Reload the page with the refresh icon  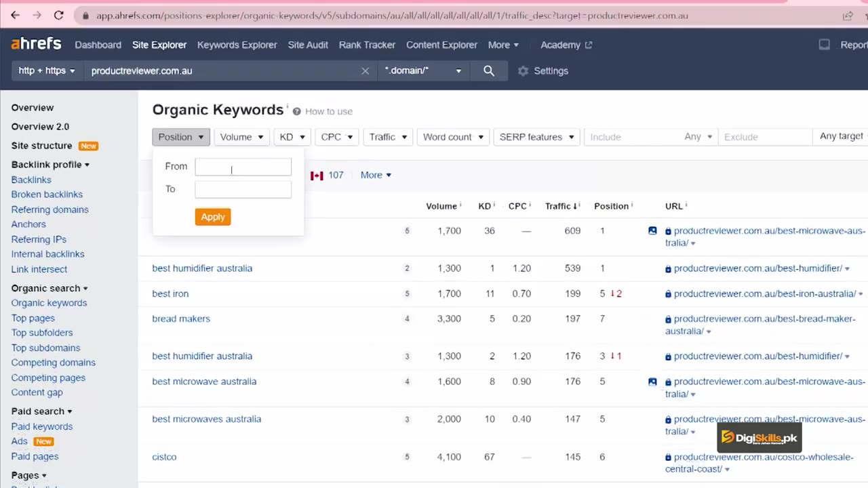point(59,15)
